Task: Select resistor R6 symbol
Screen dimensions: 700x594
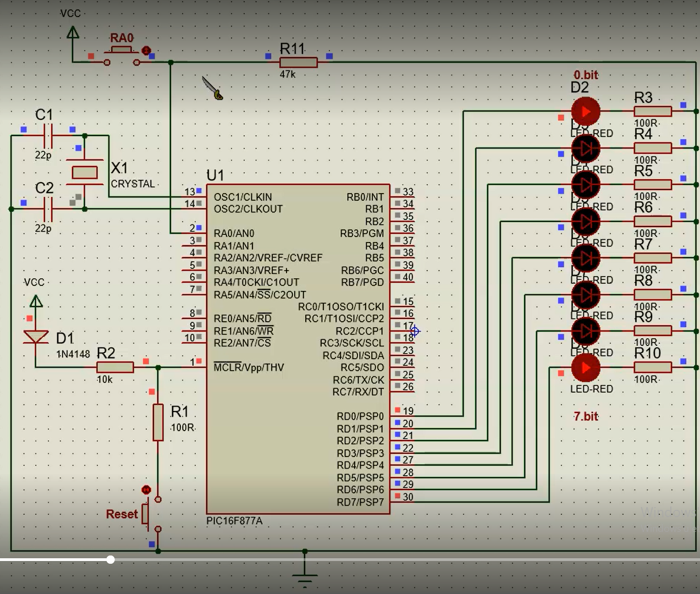Action: coord(653,222)
